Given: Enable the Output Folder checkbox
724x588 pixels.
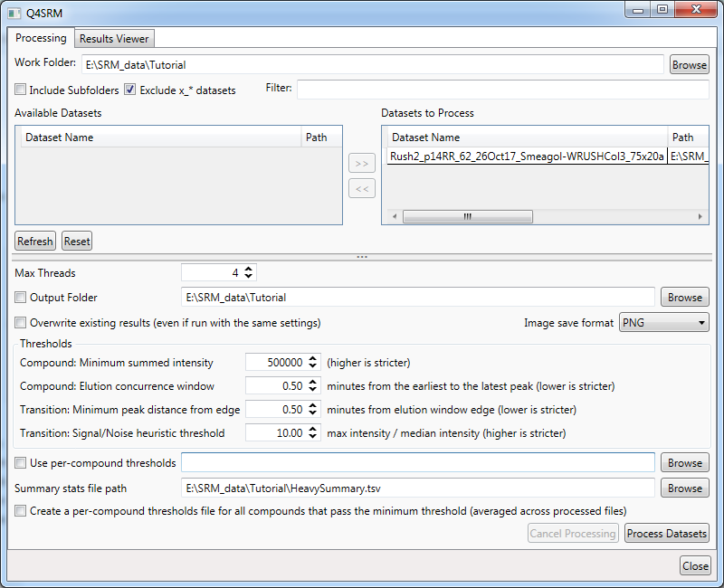Looking at the screenshot, I should click(20, 298).
